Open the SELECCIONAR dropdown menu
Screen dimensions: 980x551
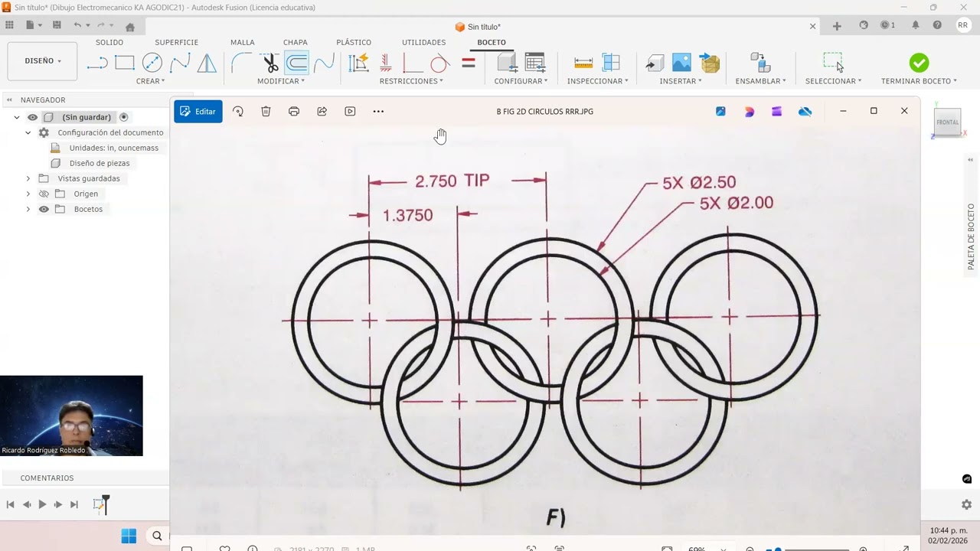833,81
